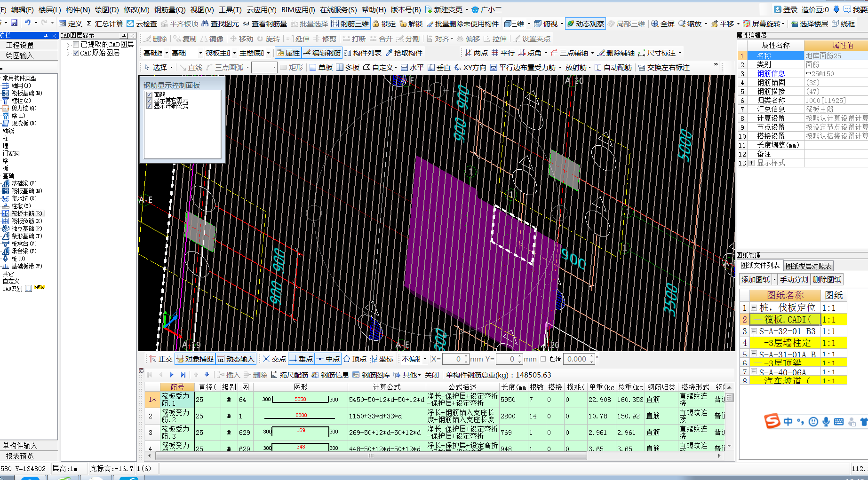Open the 主楼底 component name dropdown

(269, 53)
